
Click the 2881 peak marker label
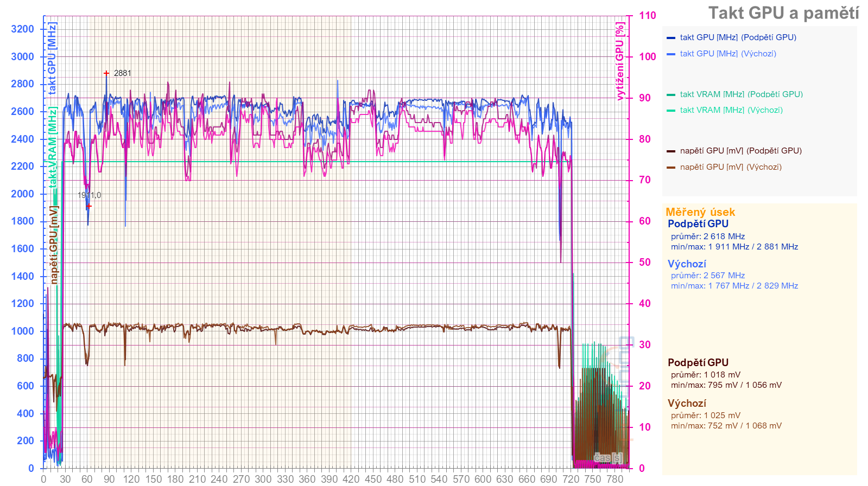pos(122,73)
